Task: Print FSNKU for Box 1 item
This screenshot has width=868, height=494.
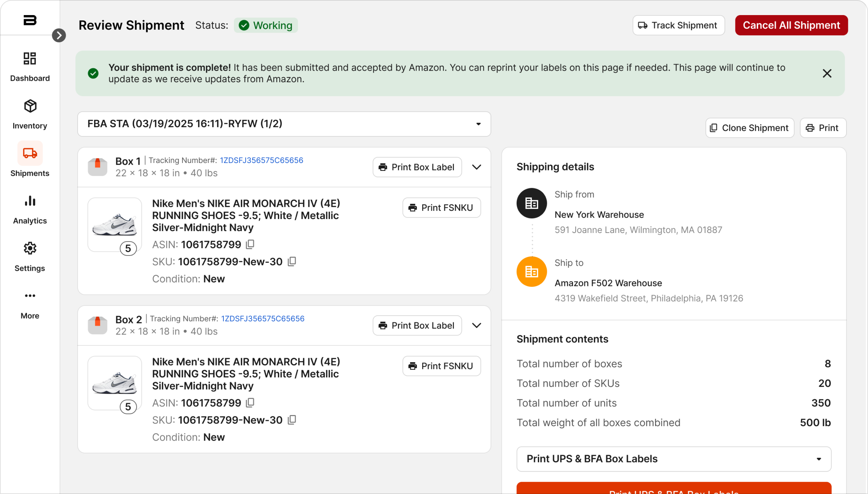Action: 442,208
